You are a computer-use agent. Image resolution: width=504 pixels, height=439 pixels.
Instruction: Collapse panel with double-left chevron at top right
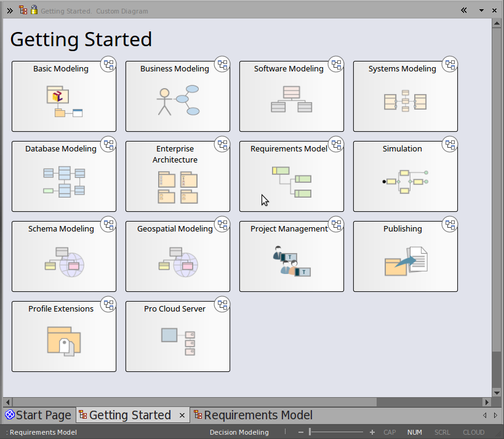[464, 10]
